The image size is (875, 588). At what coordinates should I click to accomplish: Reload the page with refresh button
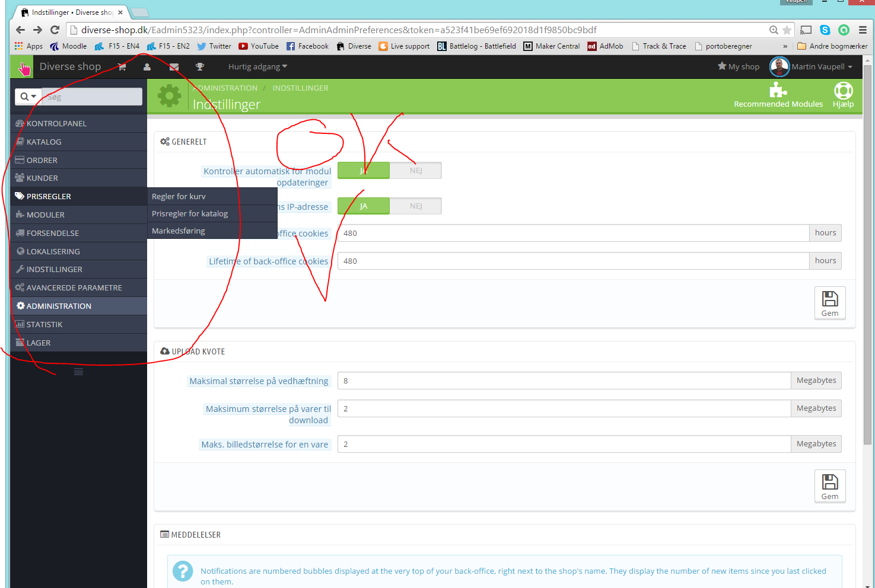[55, 30]
